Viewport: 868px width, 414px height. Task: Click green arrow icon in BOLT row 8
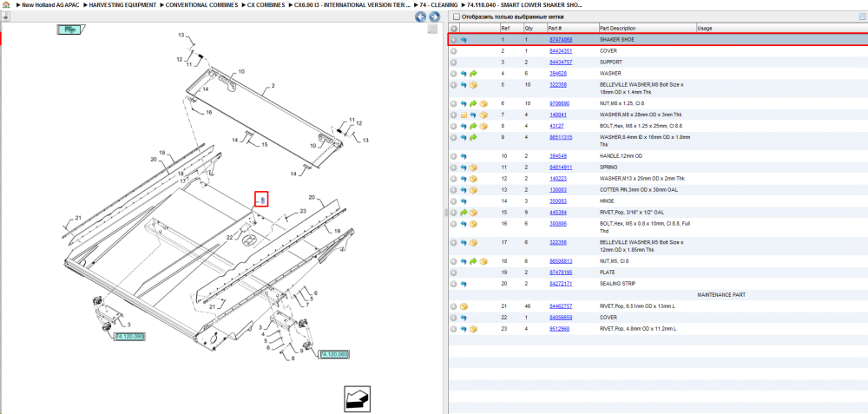pos(473,126)
